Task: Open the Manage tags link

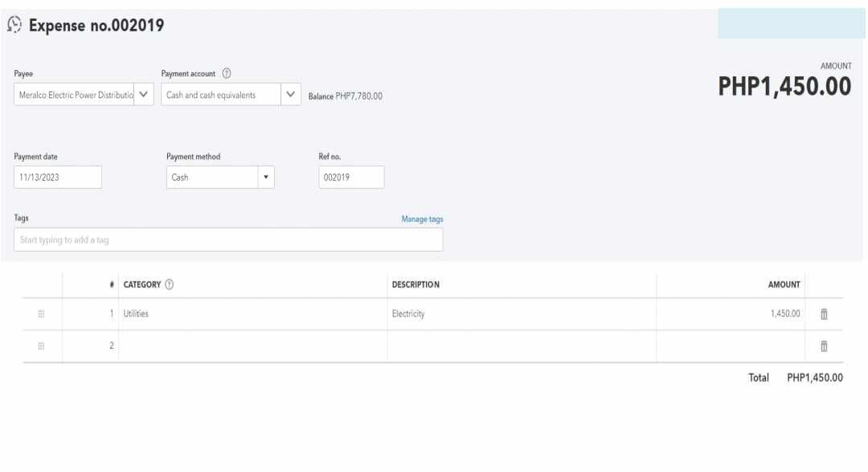Action: 422,219
